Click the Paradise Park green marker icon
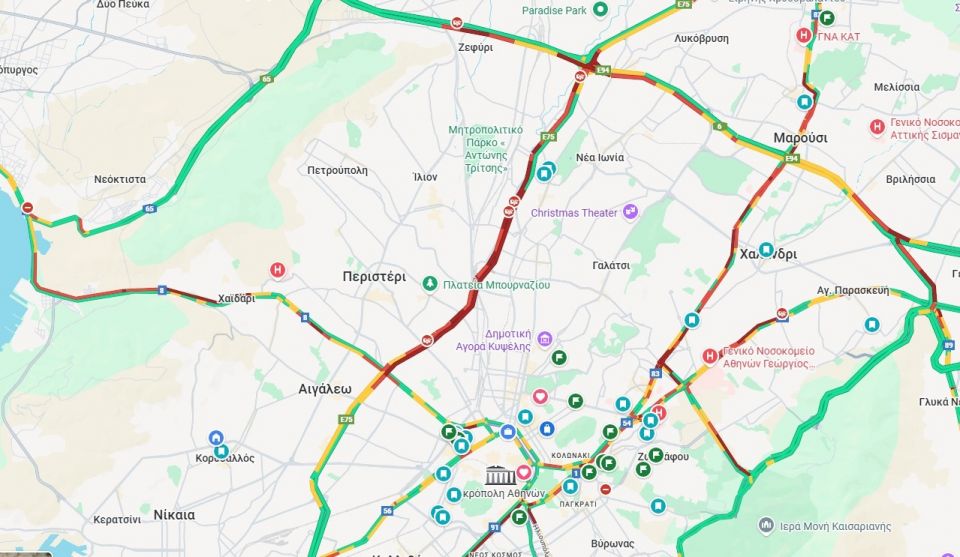Viewport: 960px width, 557px height. click(x=601, y=9)
